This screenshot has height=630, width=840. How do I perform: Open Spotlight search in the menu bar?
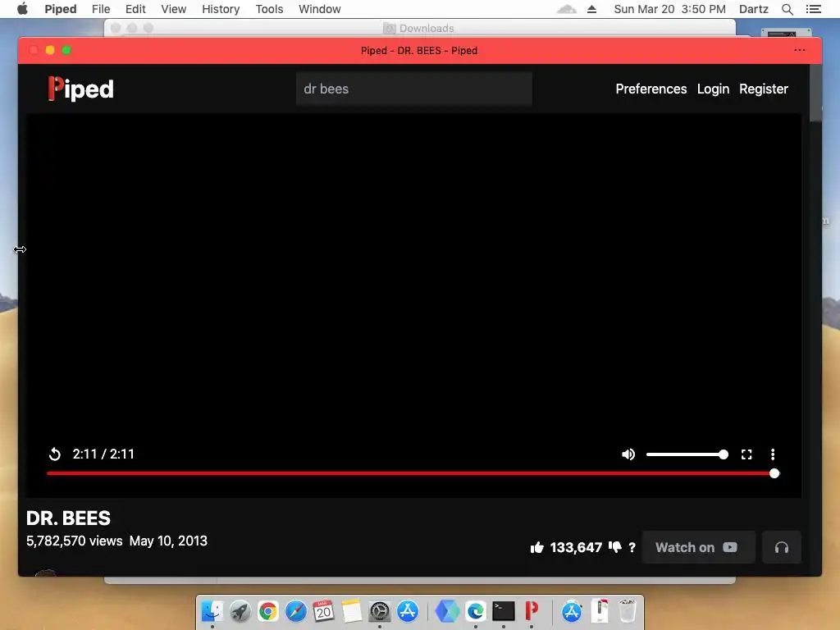click(x=787, y=9)
